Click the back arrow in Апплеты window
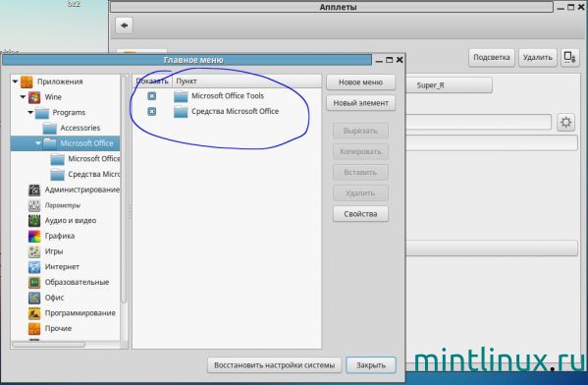This screenshot has height=385, width=588. 124,26
